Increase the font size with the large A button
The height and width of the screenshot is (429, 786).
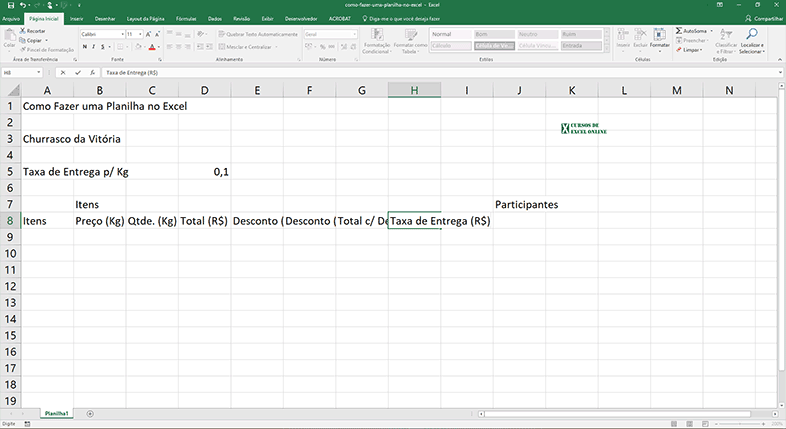(148, 34)
